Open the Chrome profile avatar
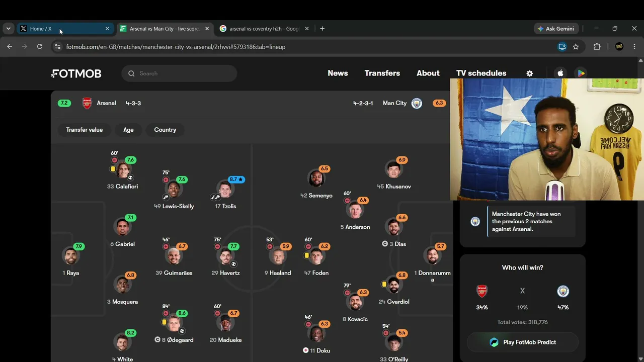 tap(619, 47)
